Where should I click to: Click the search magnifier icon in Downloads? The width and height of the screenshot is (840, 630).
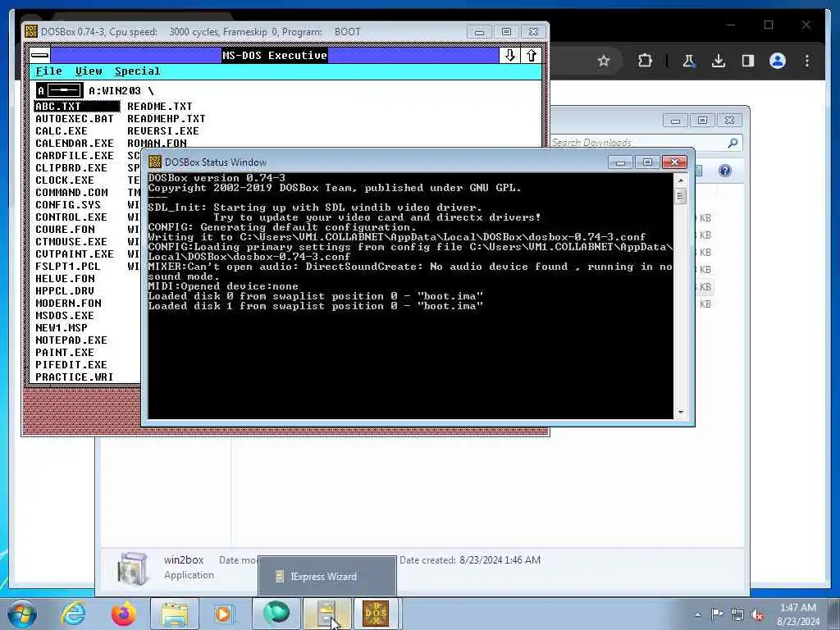733,143
